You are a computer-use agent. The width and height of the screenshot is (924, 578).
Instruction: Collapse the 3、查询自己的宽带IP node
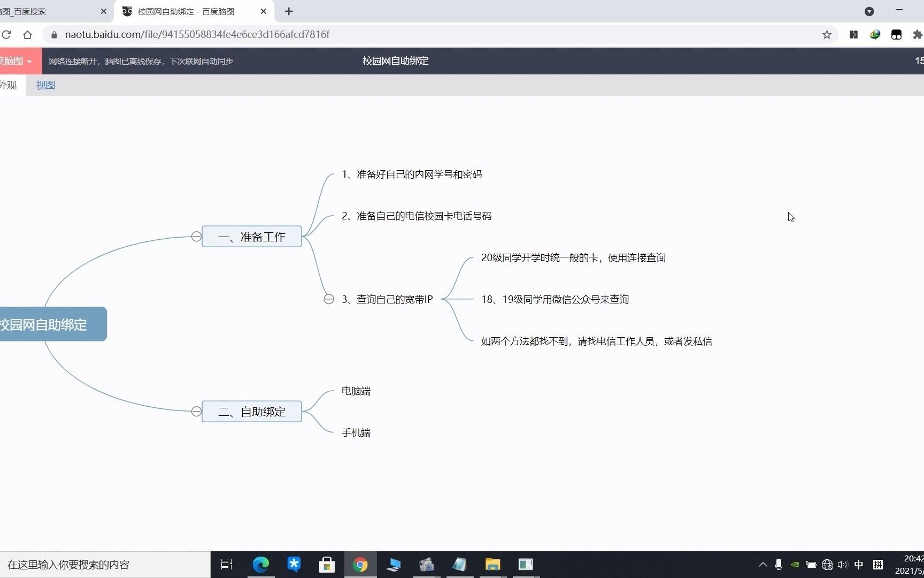pyautogui.click(x=329, y=299)
